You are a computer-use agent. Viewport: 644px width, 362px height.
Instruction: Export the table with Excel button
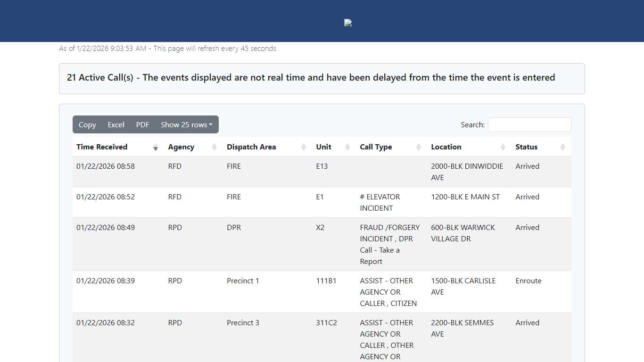[116, 124]
